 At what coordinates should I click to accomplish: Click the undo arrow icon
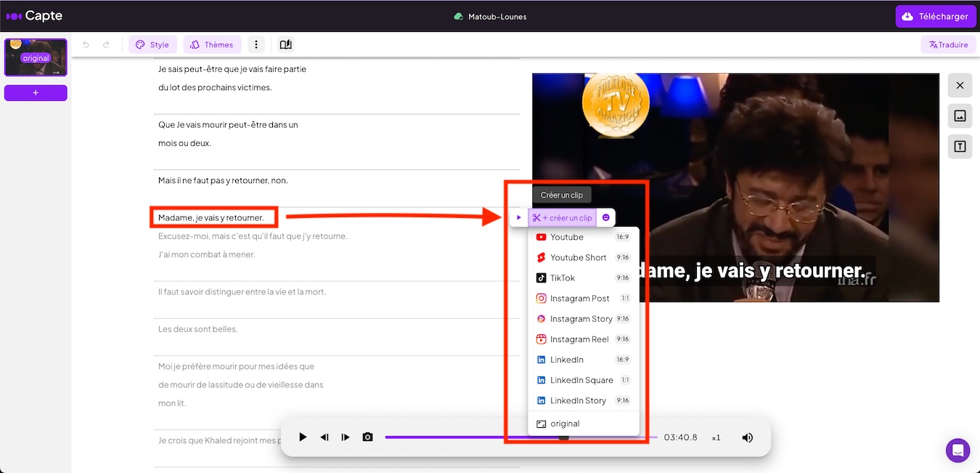click(86, 45)
